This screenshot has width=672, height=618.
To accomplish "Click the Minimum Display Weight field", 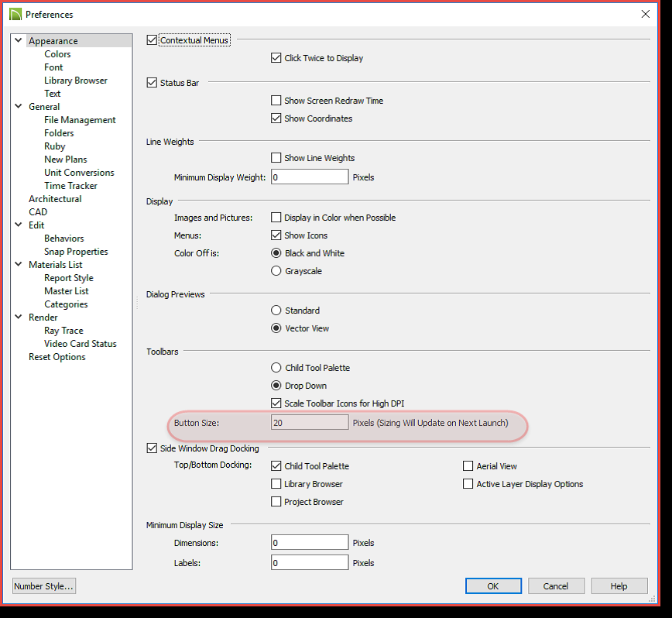I will 310,177.
